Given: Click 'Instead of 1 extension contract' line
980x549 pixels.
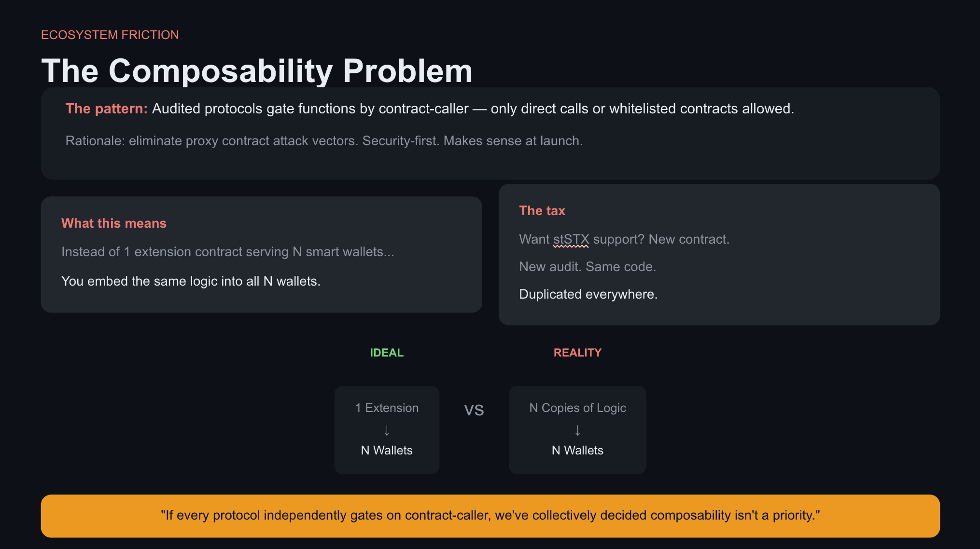Looking at the screenshot, I should 227,252.
